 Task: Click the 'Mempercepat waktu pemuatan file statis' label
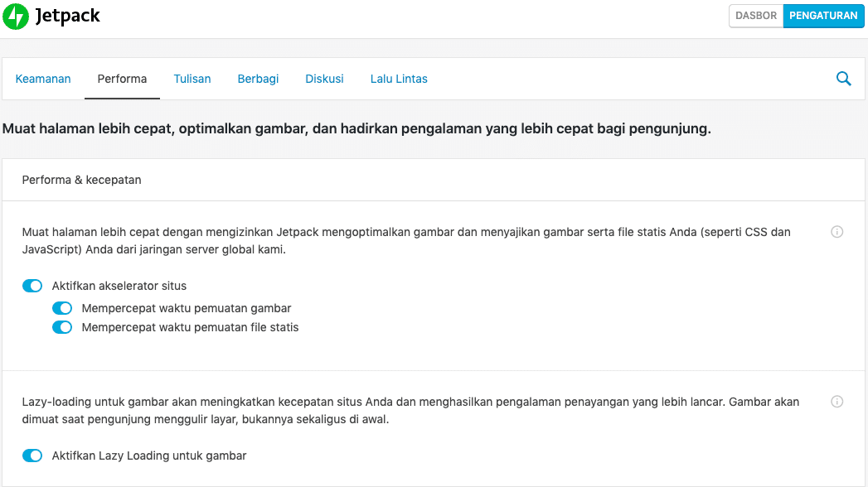point(190,327)
